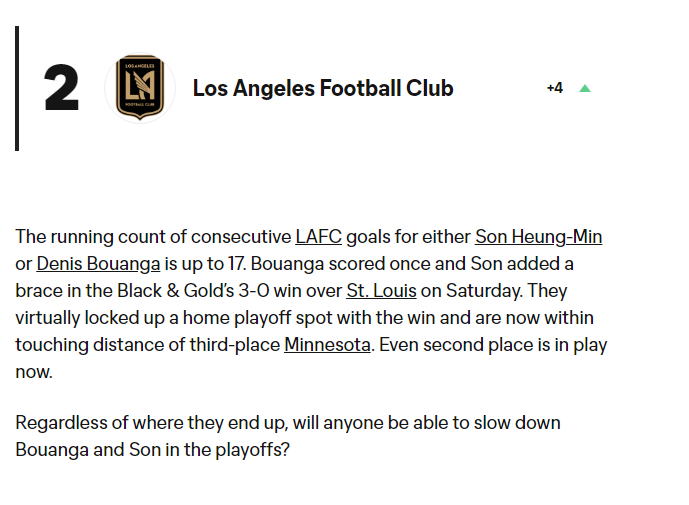Click the large rank number 2
The image size is (689, 505).
(62, 89)
